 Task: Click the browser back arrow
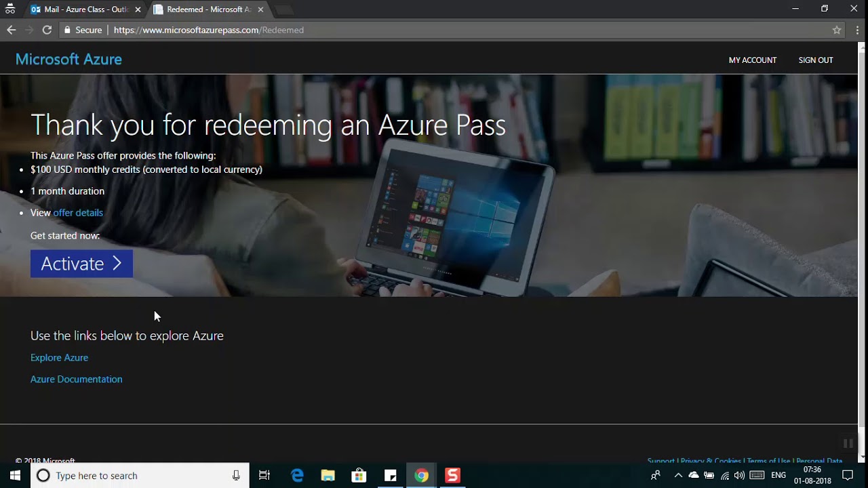[x=11, y=30]
